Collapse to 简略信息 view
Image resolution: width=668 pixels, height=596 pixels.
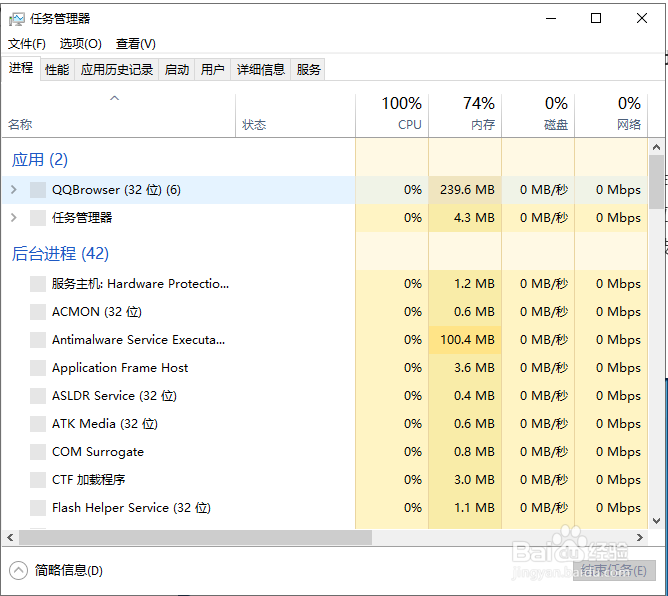click(x=58, y=571)
